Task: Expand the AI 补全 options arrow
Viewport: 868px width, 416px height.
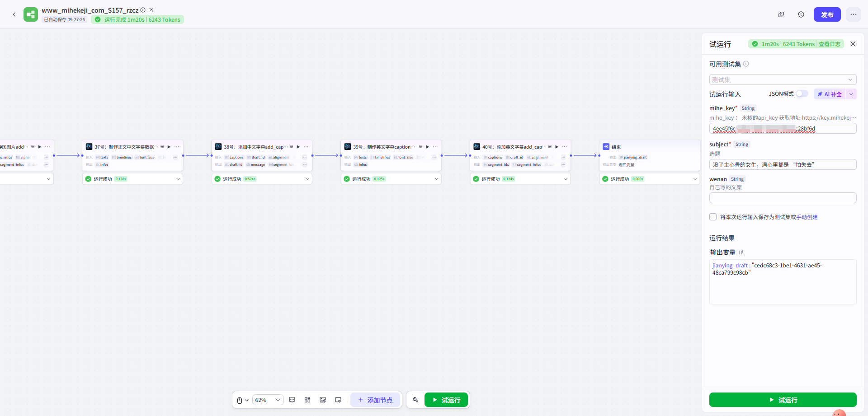Action: pyautogui.click(x=851, y=94)
